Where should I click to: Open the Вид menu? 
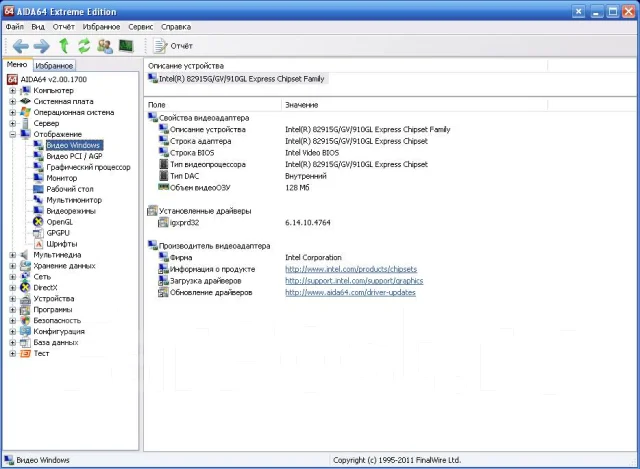pos(38,27)
